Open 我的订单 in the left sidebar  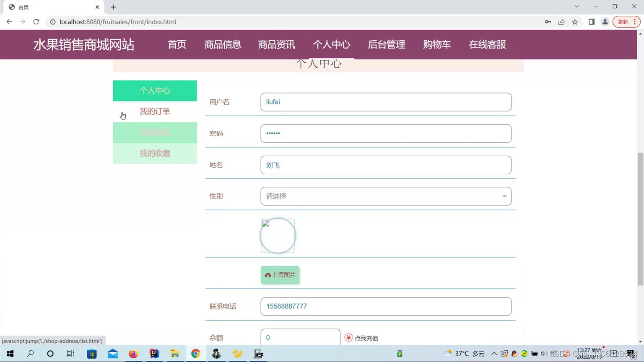pyautogui.click(x=155, y=111)
